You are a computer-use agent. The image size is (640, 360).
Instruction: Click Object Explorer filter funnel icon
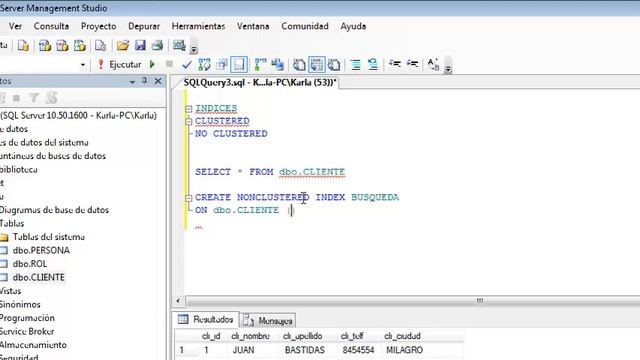coord(34,98)
